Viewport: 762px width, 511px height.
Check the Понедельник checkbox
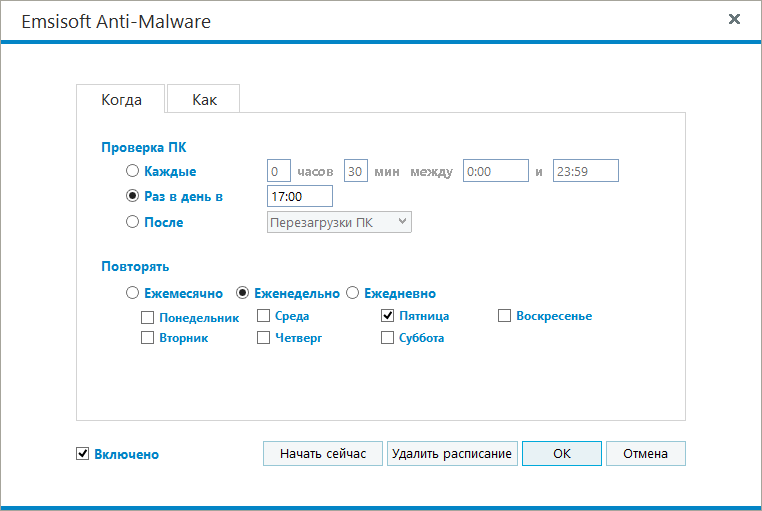147,318
